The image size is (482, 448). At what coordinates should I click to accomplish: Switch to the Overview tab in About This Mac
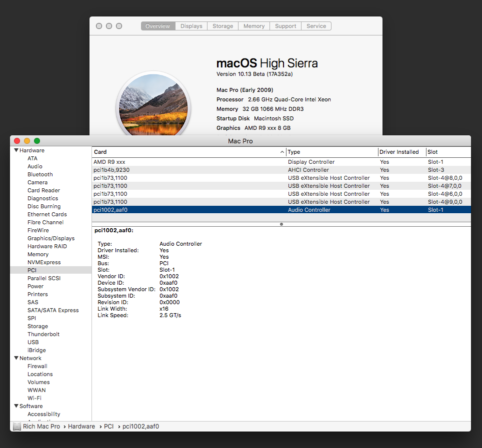(158, 26)
